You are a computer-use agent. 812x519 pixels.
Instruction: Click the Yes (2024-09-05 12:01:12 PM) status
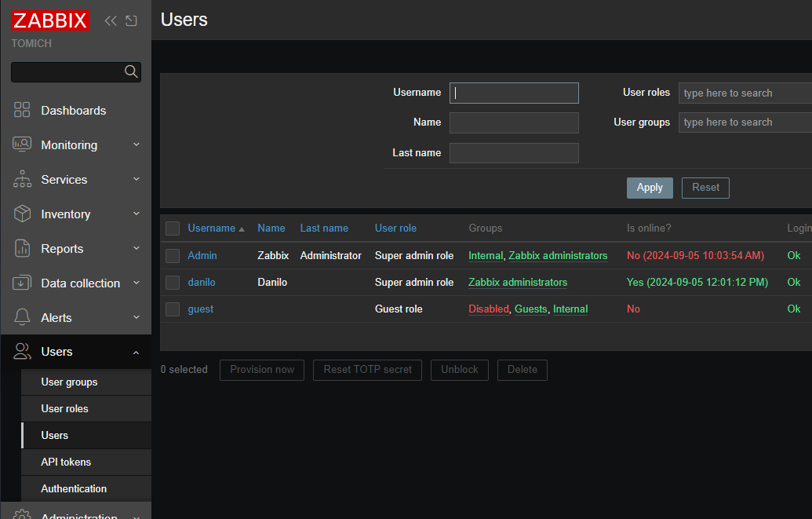tap(697, 283)
